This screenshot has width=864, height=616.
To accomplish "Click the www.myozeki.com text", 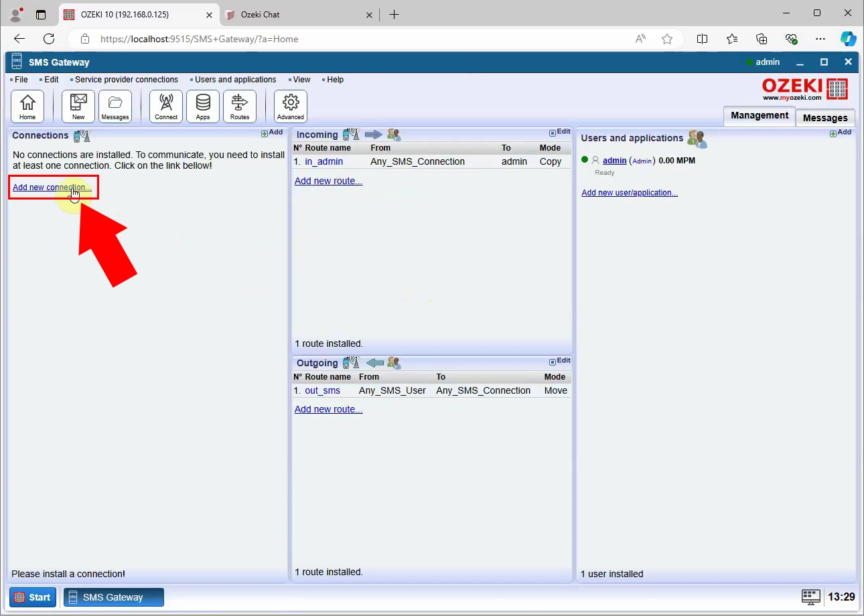I will (792, 98).
